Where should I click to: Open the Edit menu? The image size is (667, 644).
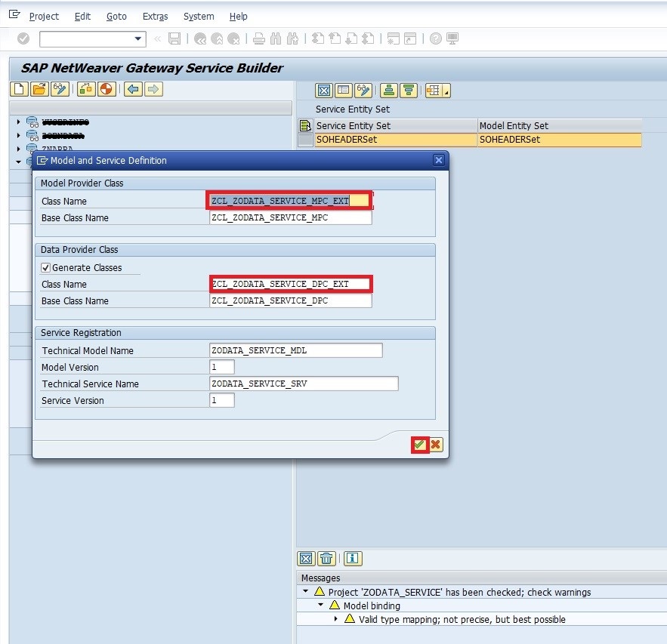pos(82,16)
